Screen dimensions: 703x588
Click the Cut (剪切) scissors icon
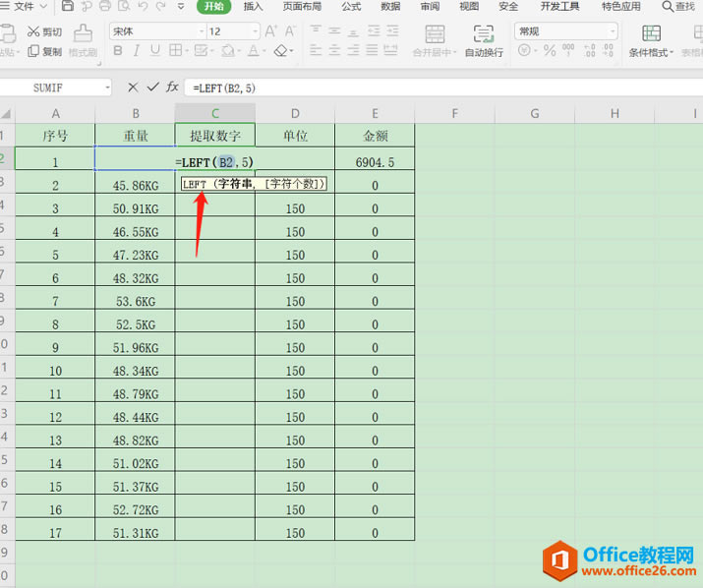tap(33, 31)
